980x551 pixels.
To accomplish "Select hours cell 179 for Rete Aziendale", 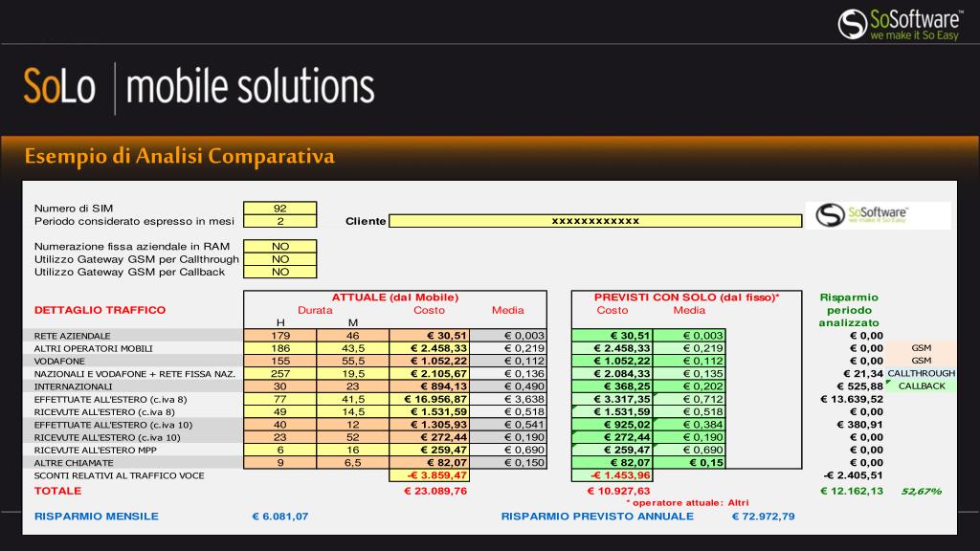I will click(280, 336).
